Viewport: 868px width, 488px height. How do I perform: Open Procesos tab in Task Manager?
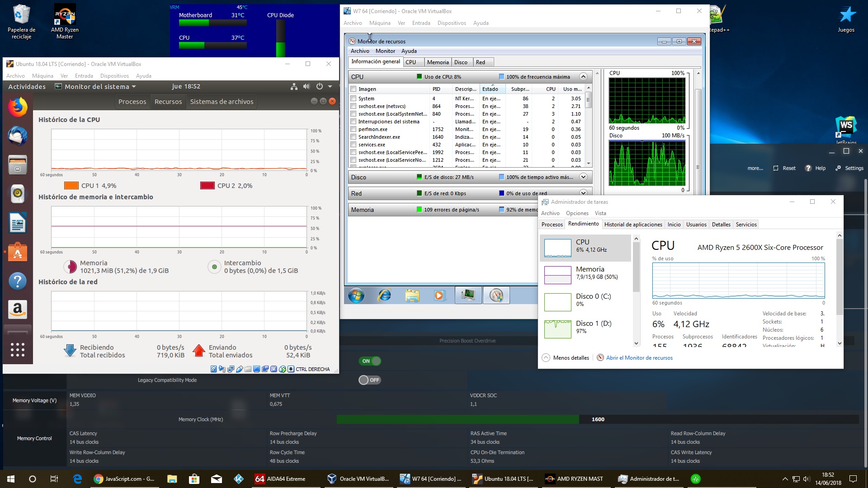[x=552, y=225]
